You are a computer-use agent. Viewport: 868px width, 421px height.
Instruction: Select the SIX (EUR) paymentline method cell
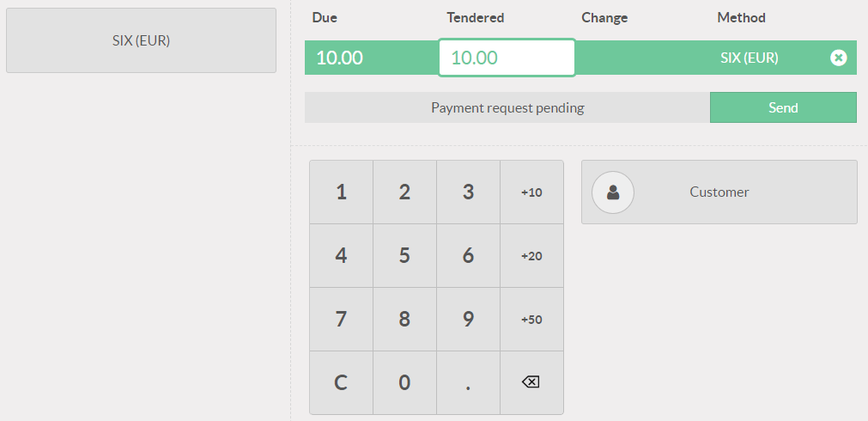point(749,58)
